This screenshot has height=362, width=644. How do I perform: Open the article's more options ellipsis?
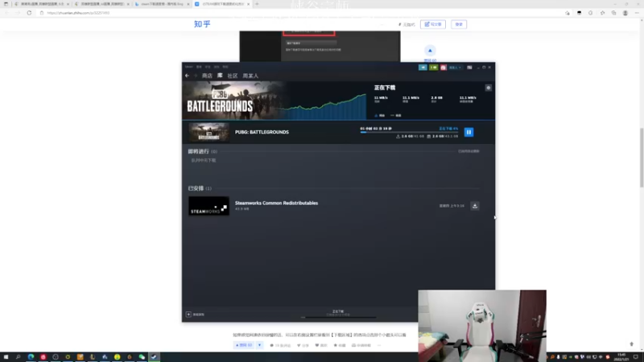[x=378, y=346]
